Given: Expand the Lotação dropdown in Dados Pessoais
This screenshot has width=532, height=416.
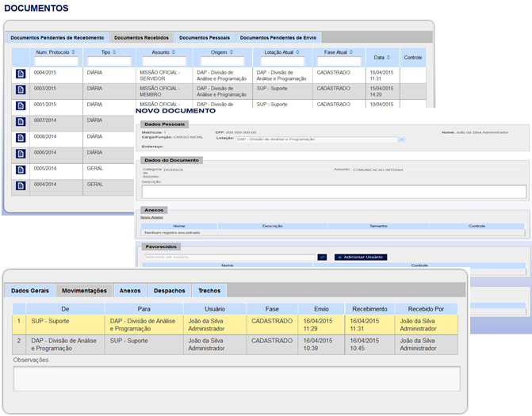Looking at the screenshot, I should tap(401, 139).
